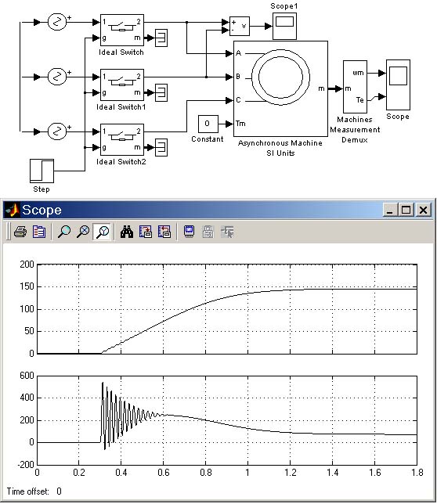437x504 pixels.
Task: Click the 'Constant' block label
Action: [208, 139]
